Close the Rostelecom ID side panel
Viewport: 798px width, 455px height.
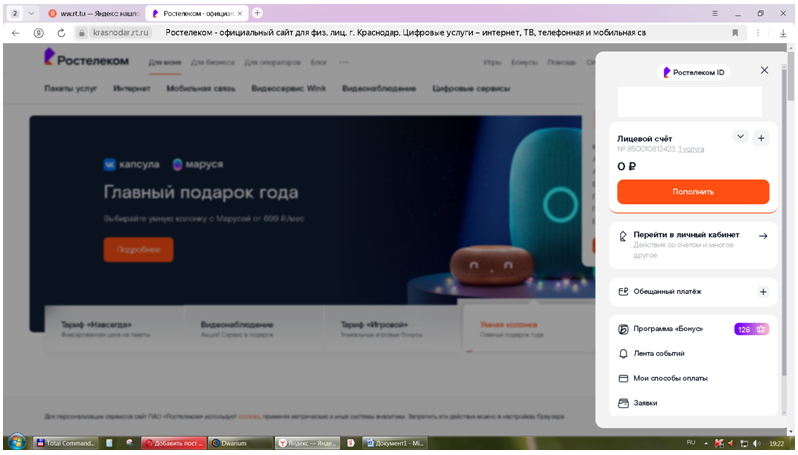(x=764, y=70)
